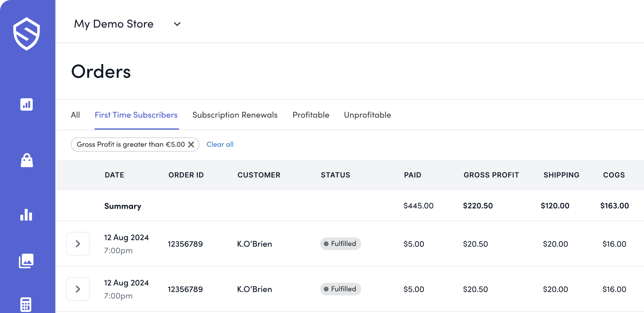Sort by the Date column header
644x313 pixels.
click(x=114, y=175)
